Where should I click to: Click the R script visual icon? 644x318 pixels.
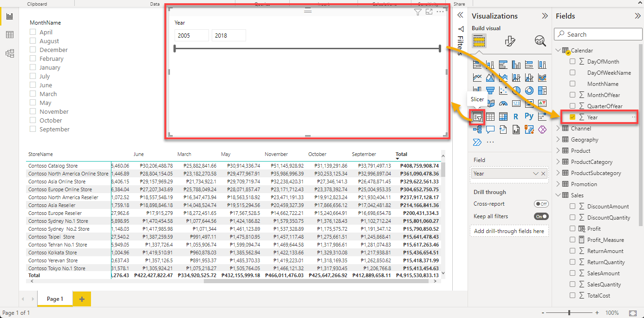coord(515,116)
